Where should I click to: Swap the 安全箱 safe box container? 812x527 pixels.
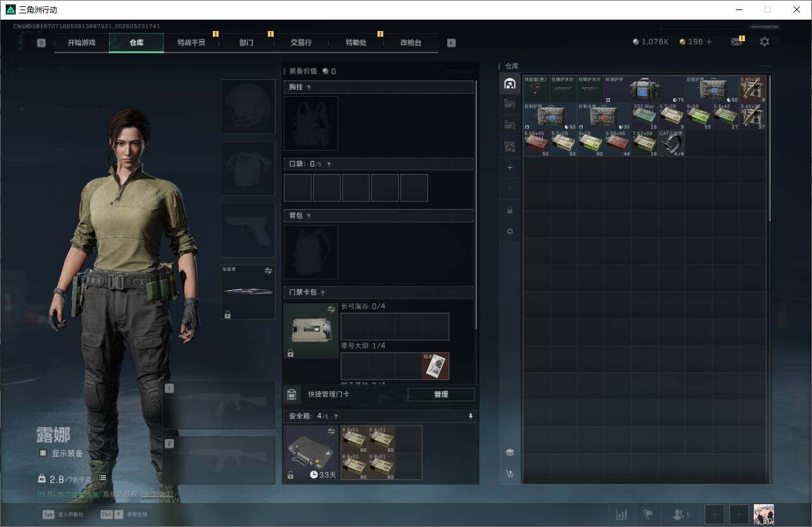click(x=331, y=431)
